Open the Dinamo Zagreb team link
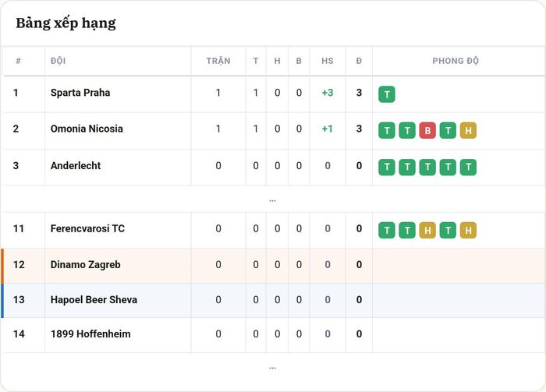 coord(85,264)
